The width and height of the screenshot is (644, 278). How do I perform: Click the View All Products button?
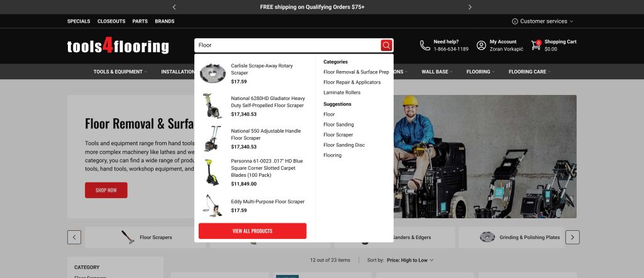[x=253, y=231]
